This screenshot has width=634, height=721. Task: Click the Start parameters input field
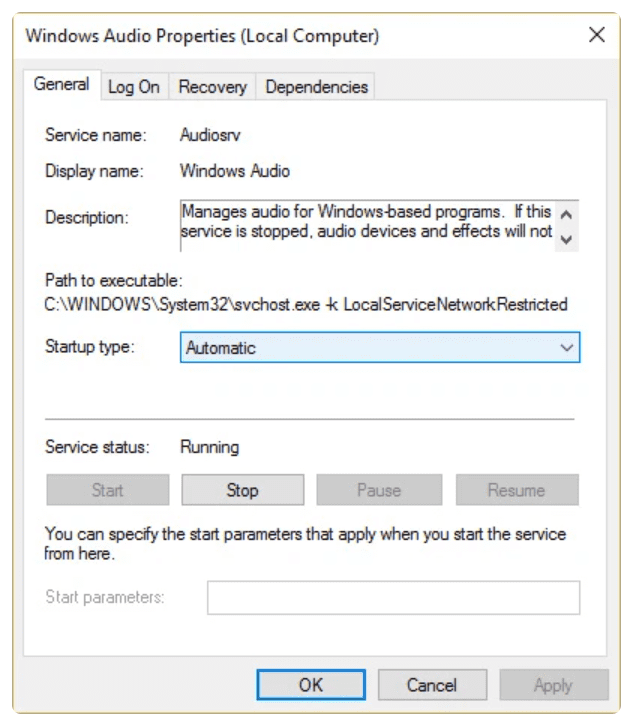393,597
